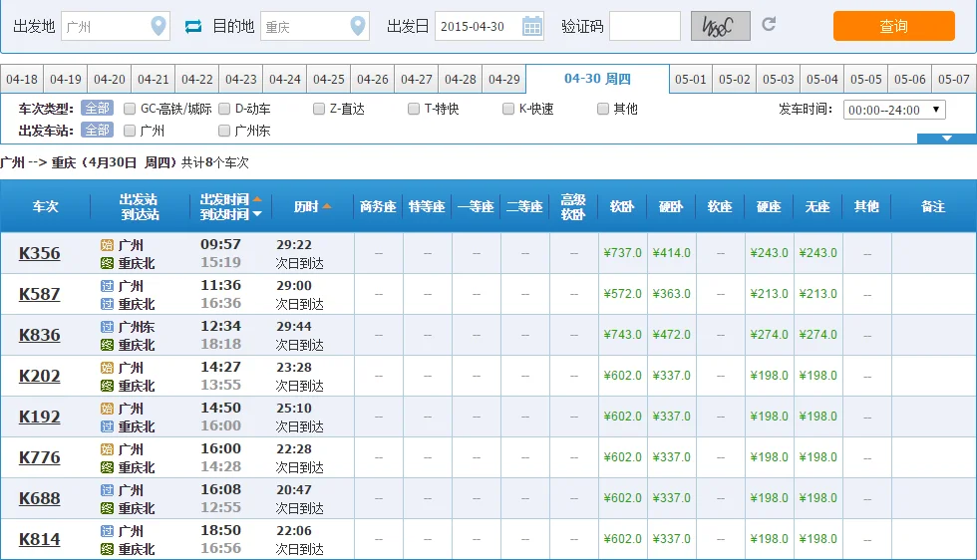Enable 其他 train type filter
Screen dimensions: 977x560
coord(603,109)
